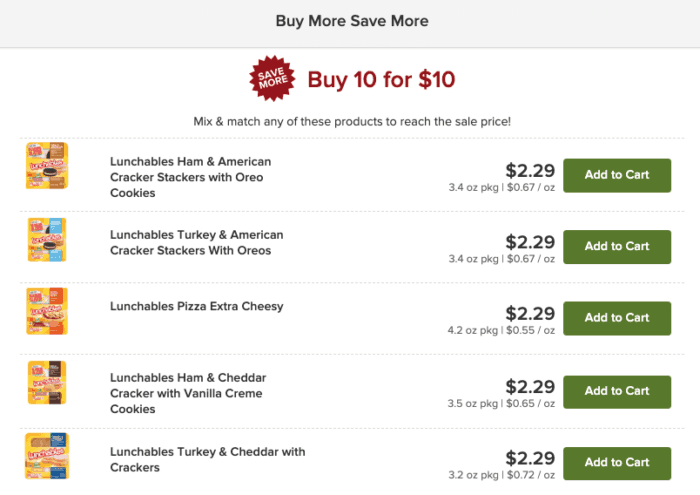Click the Mix & match sale description text

coord(351,121)
